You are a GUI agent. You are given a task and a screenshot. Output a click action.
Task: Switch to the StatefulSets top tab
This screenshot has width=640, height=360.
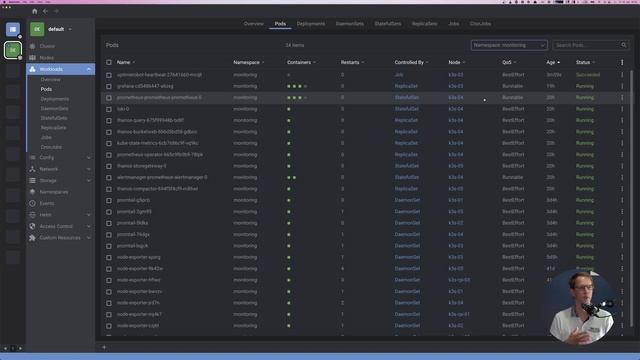click(388, 24)
